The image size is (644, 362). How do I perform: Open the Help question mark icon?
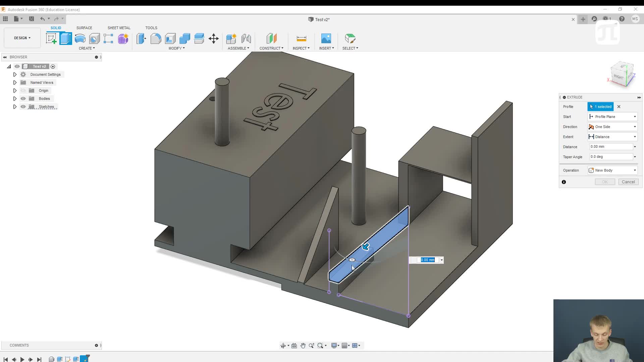click(622, 19)
